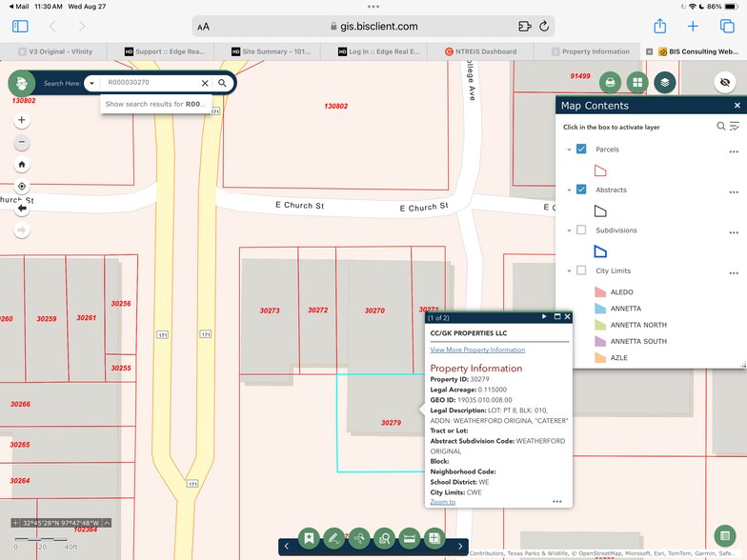The width and height of the screenshot is (747, 560).
Task: Click the Zoom to link in popup
Action: (x=442, y=502)
